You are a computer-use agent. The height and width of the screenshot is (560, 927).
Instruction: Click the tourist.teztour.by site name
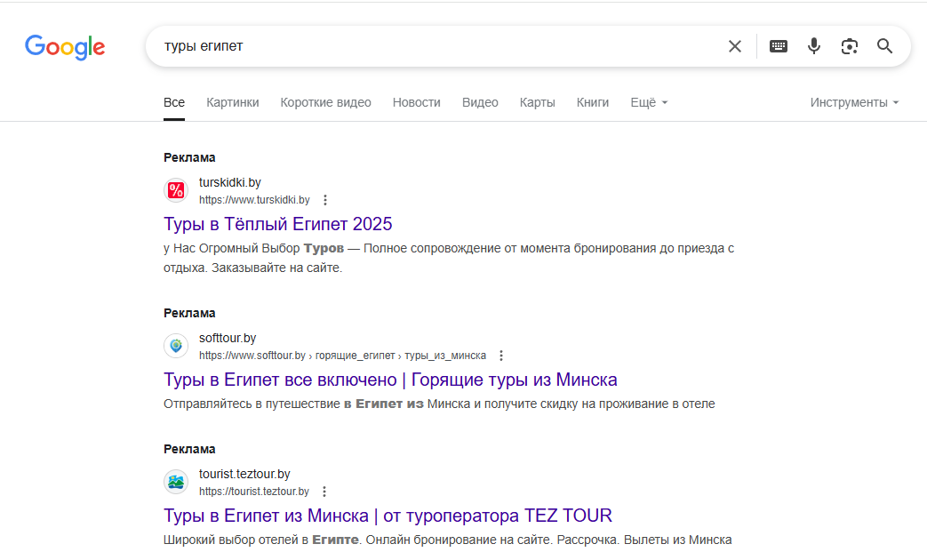click(244, 475)
